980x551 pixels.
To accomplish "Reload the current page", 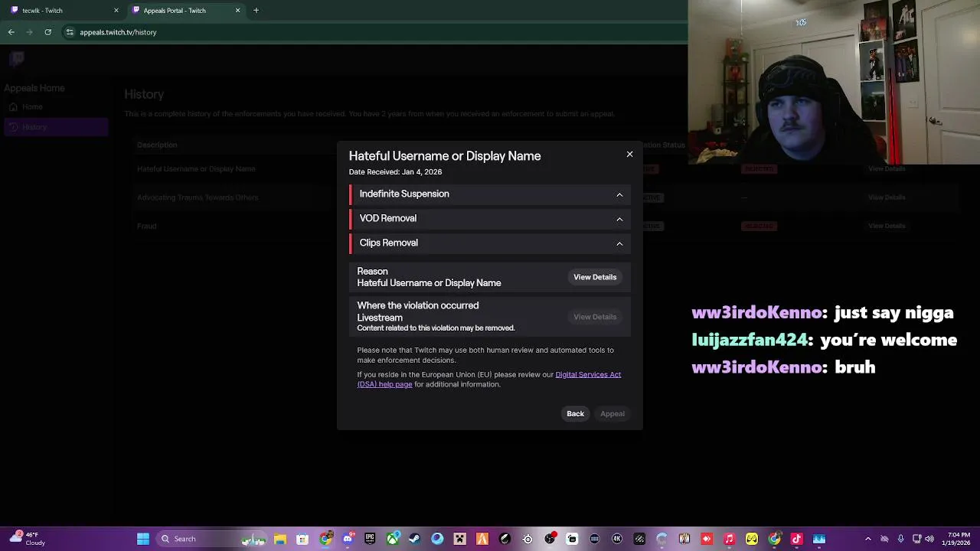I will pyautogui.click(x=47, y=32).
